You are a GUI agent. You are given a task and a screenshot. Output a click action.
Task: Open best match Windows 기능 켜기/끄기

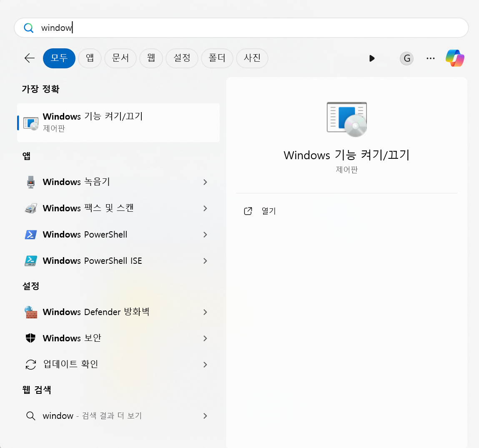(118, 123)
